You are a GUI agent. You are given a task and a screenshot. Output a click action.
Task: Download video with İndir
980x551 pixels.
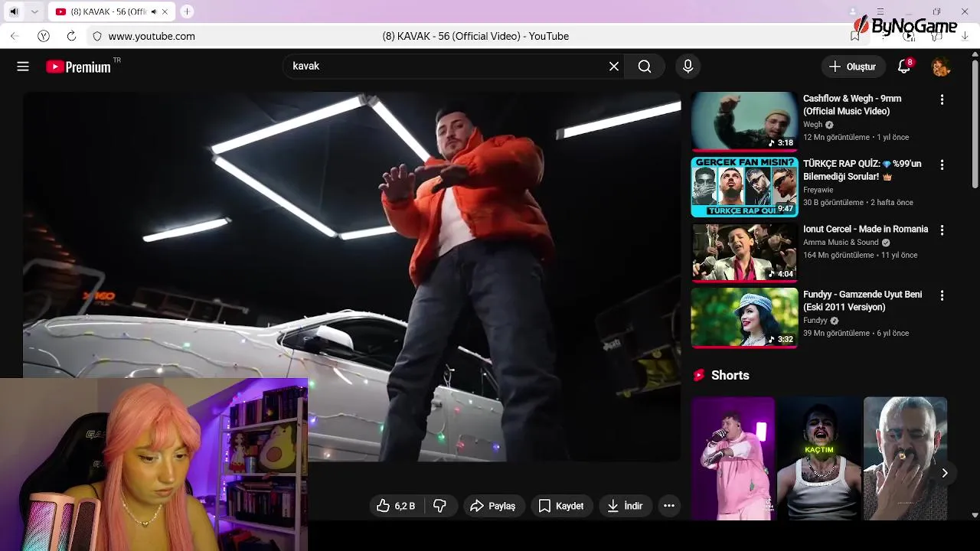[x=625, y=506]
